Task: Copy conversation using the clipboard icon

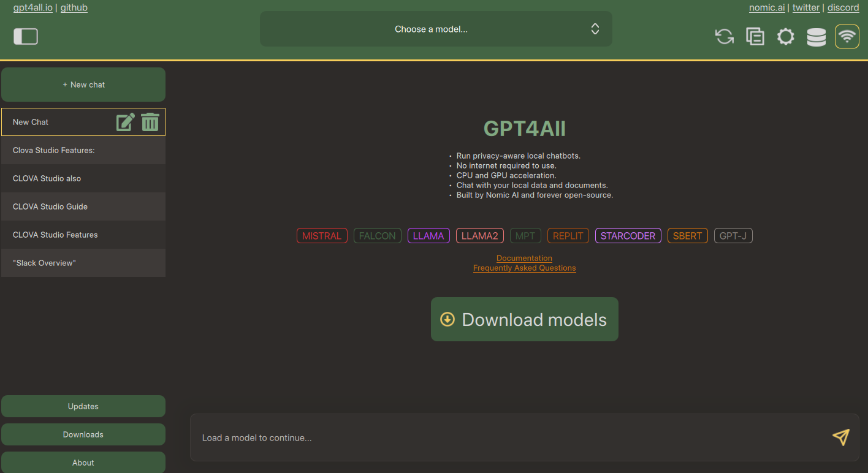Action: pyautogui.click(x=755, y=37)
